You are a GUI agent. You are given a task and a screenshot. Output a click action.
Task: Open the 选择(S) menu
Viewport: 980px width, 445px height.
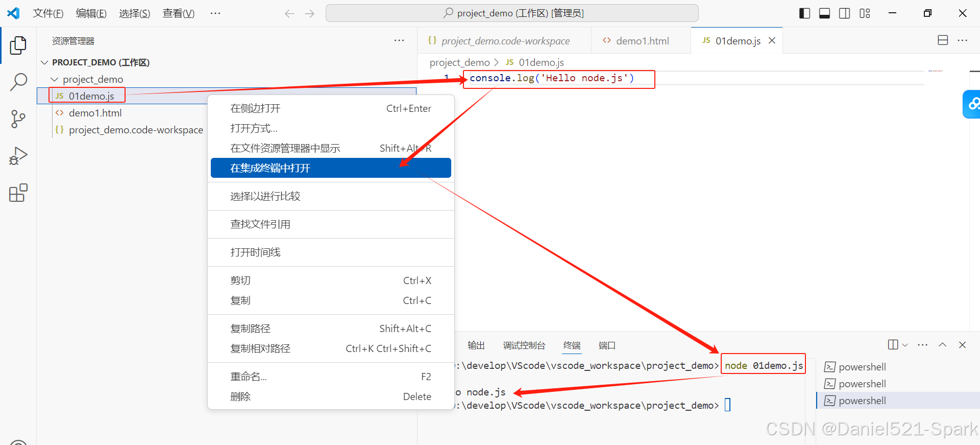tap(135, 13)
